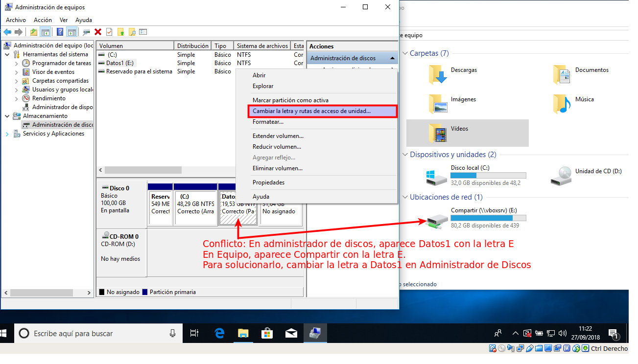
Task: Click the VirtualBox USB status icon
Action: click(x=530, y=348)
